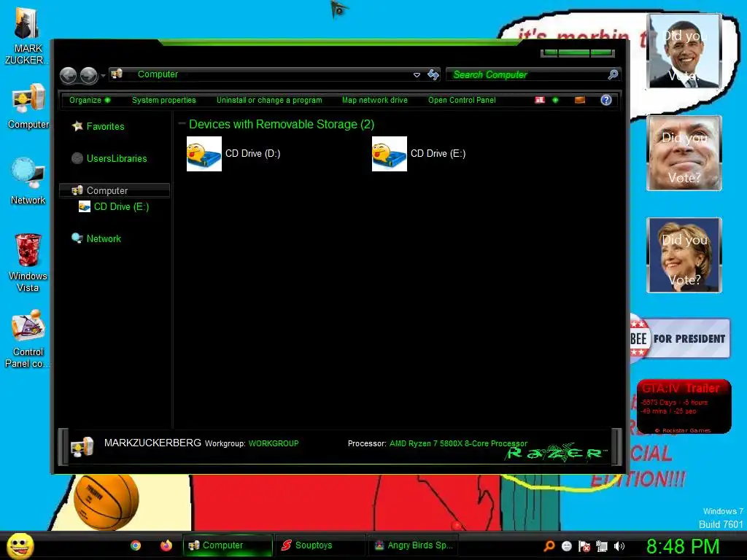Click the MARKZUCKERBERG computer name
The image size is (747, 560).
pyautogui.click(x=152, y=443)
